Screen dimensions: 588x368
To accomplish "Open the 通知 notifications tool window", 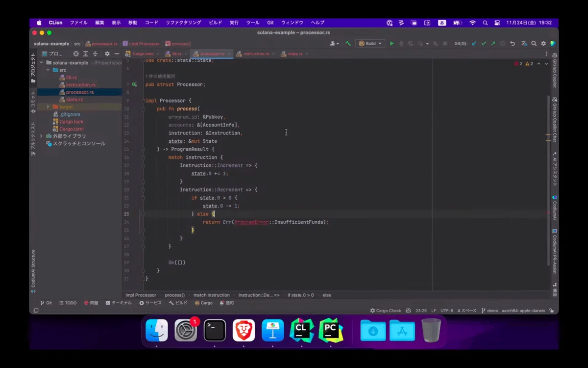I will [226, 303].
